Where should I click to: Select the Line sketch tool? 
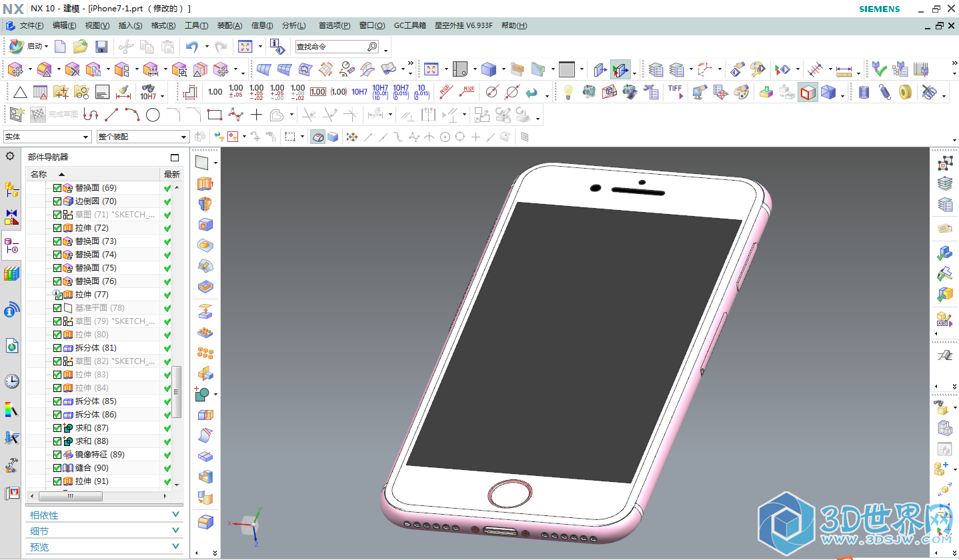(x=111, y=115)
